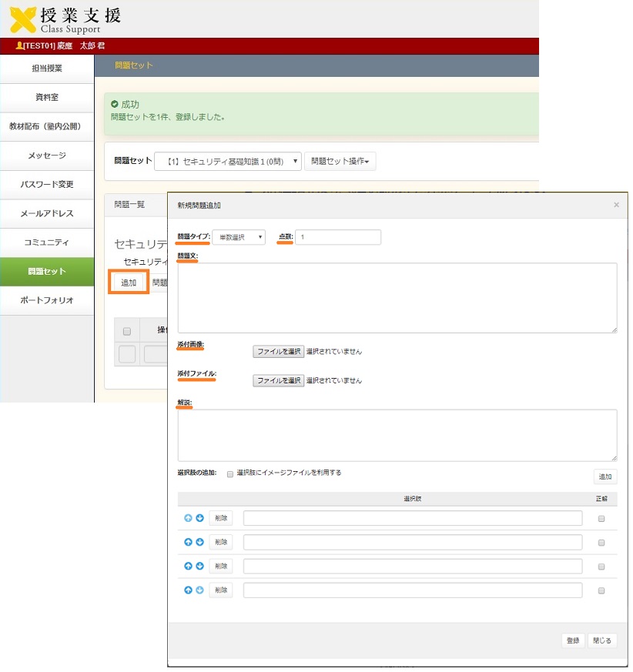
Task: Click the user profile icon beside TEST01
Action: [19, 46]
